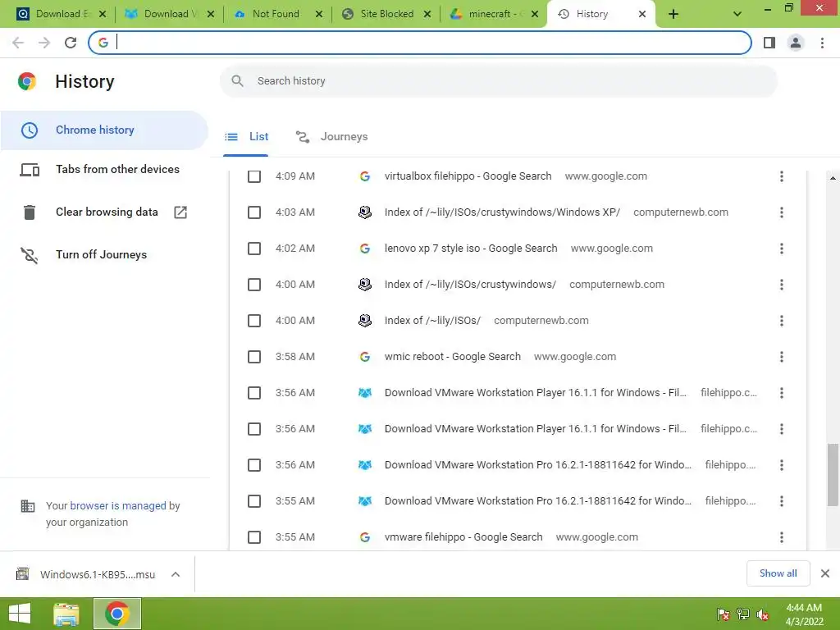Click the Chrome taskbar icon
This screenshot has height=630, width=840.
pos(117,614)
